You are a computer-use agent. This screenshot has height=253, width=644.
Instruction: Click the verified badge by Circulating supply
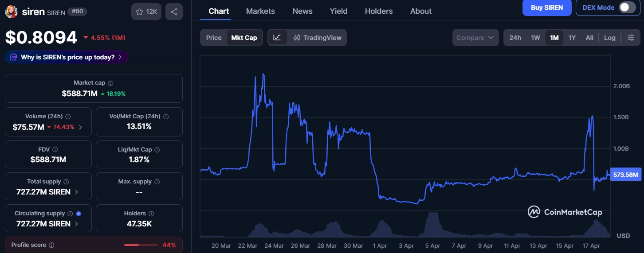(x=79, y=214)
